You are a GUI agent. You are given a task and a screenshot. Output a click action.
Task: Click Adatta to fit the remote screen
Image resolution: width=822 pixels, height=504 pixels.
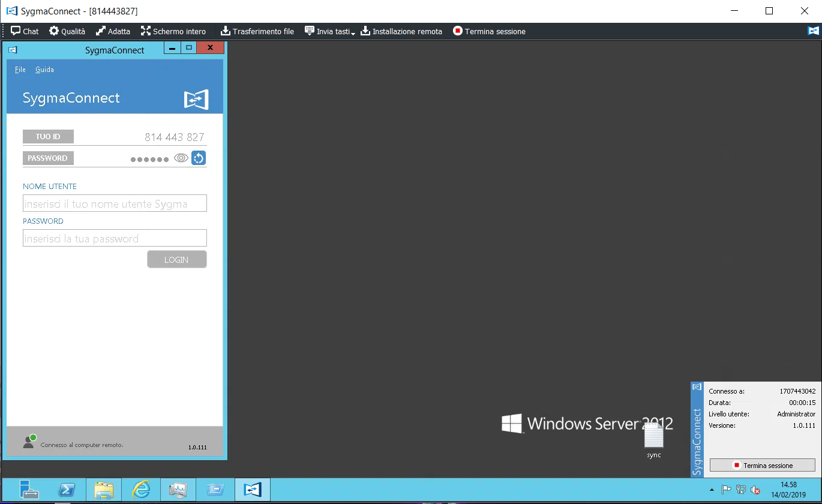pos(113,31)
